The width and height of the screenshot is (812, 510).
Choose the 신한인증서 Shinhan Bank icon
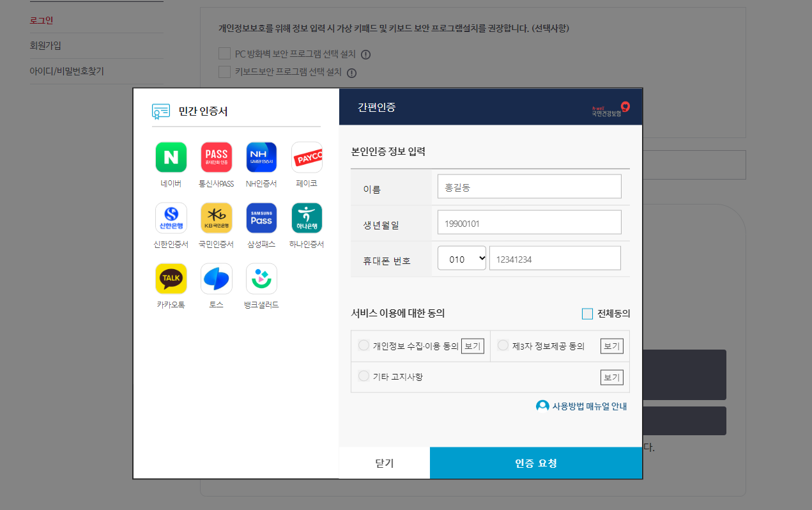pos(171,218)
